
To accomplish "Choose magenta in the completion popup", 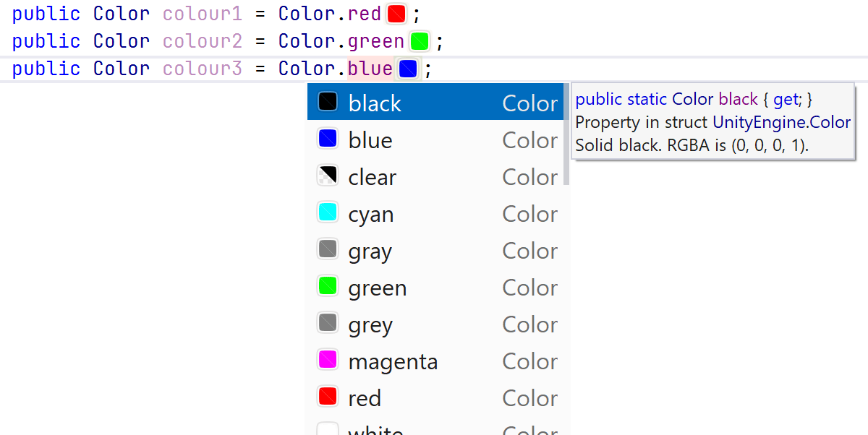I will [393, 361].
